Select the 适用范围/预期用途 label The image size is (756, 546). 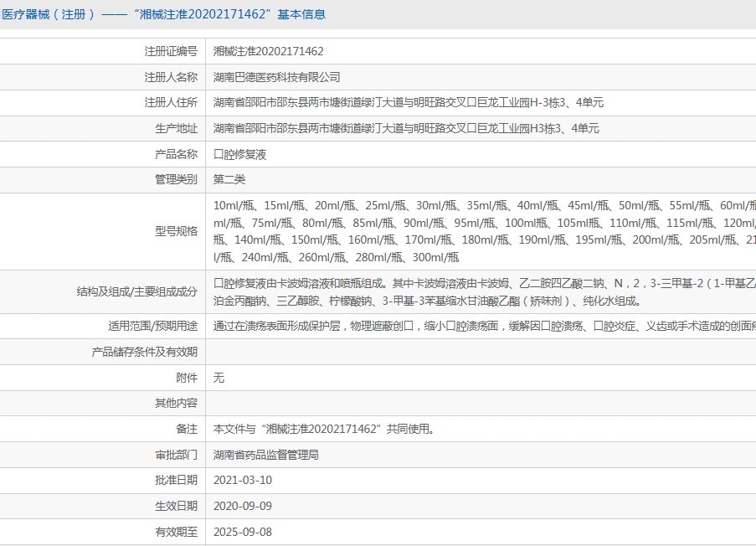coord(153,326)
